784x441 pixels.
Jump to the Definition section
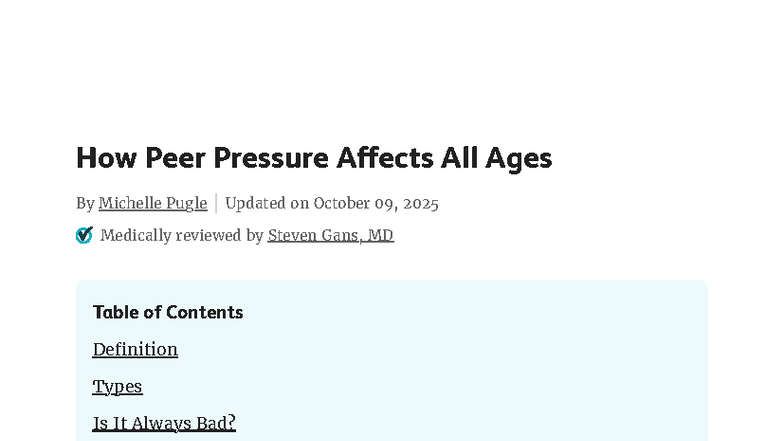(135, 349)
